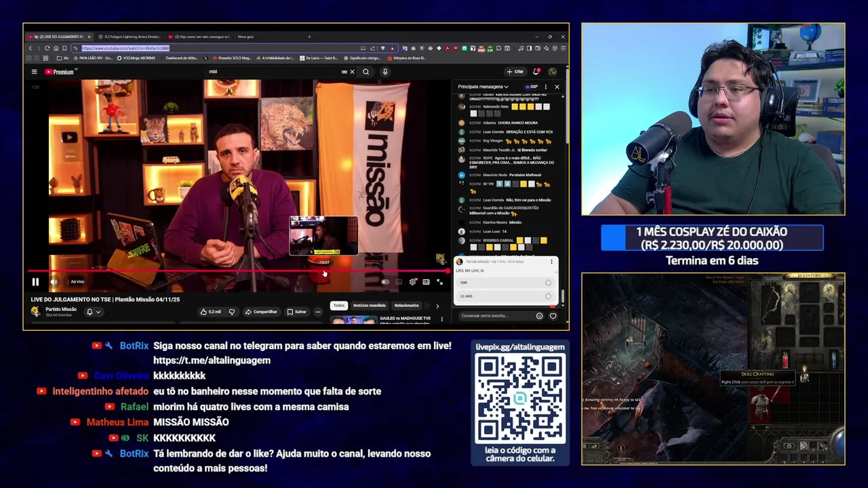Open the 'GAULES vs MADHOUSE TV' suggested video

[x=404, y=319]
